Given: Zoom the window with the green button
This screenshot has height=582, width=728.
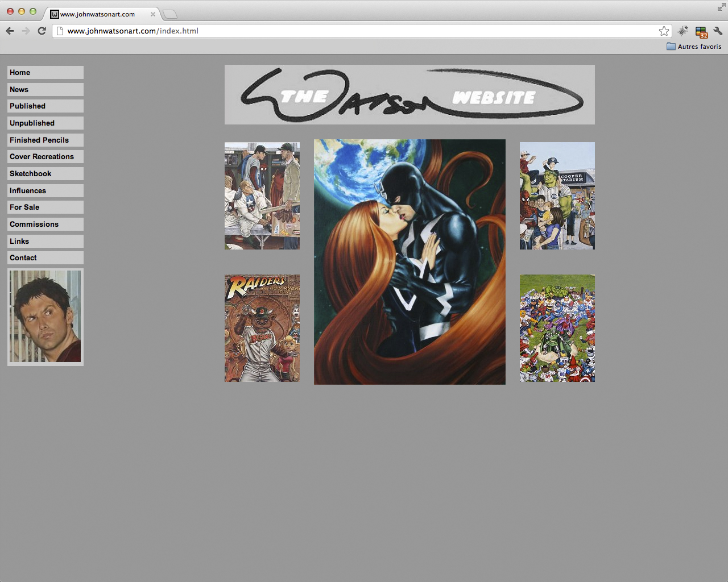Looking at the screenshot, I should pos(33,11).
